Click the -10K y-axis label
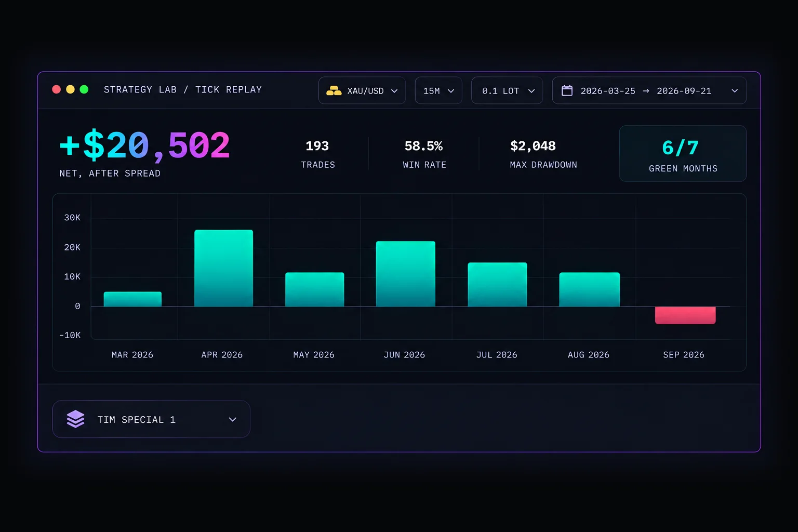 (x=70, y=336)
